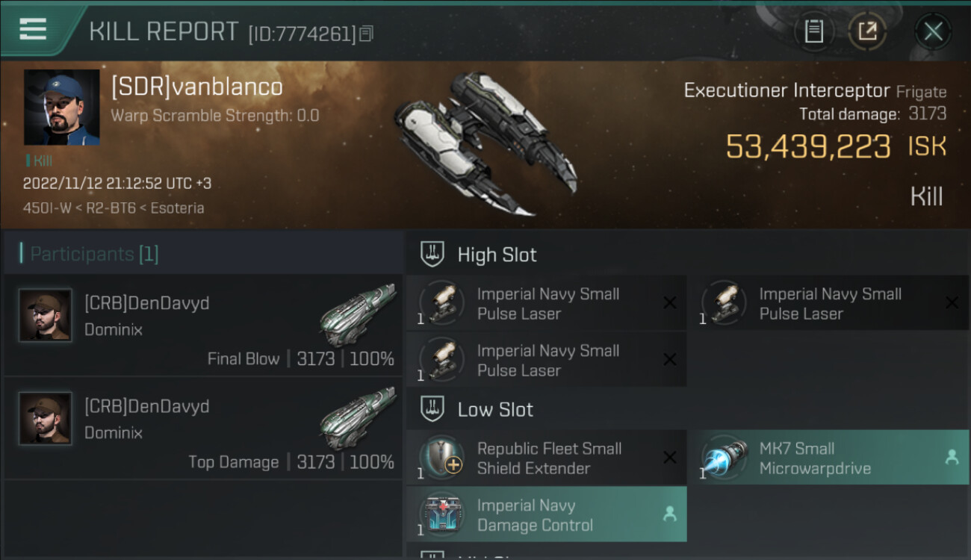Click the High Slot section header
This screenshot has width=971, height=560.
coord(497,255)
